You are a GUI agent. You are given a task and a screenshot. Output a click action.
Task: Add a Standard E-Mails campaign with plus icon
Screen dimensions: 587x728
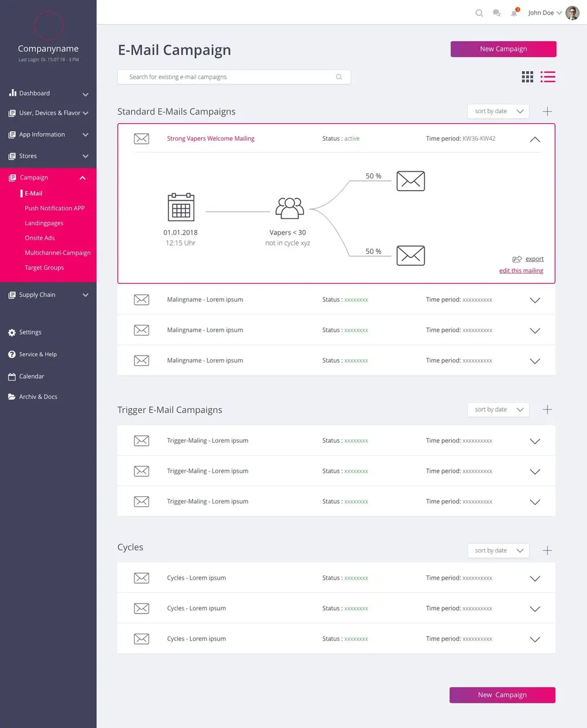tap(547, 111)
